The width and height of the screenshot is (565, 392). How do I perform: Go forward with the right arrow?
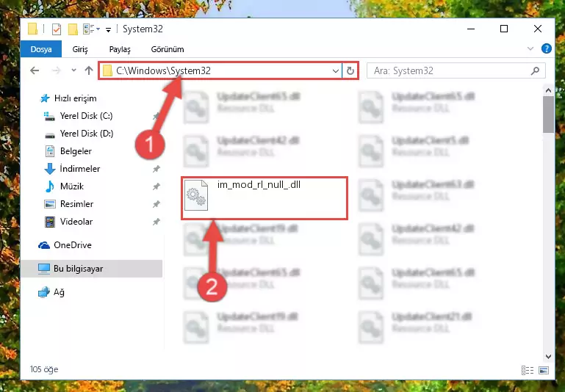tap(57, 70)
